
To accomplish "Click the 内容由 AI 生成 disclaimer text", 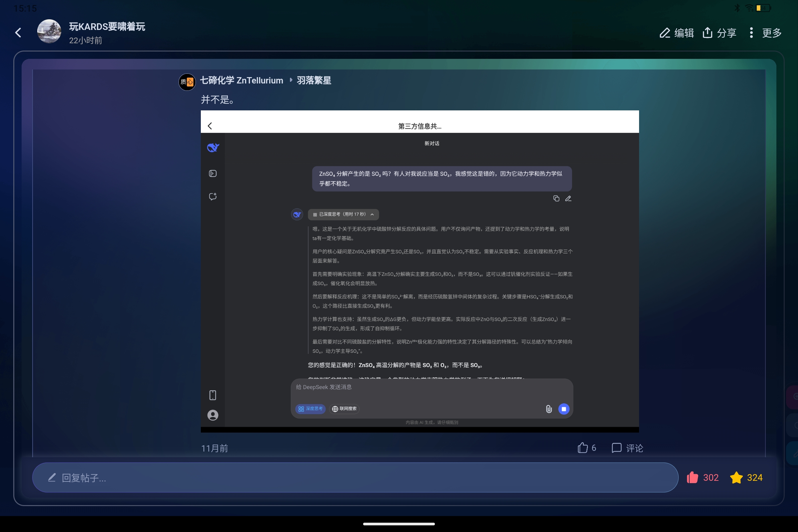I will [432, 423].
